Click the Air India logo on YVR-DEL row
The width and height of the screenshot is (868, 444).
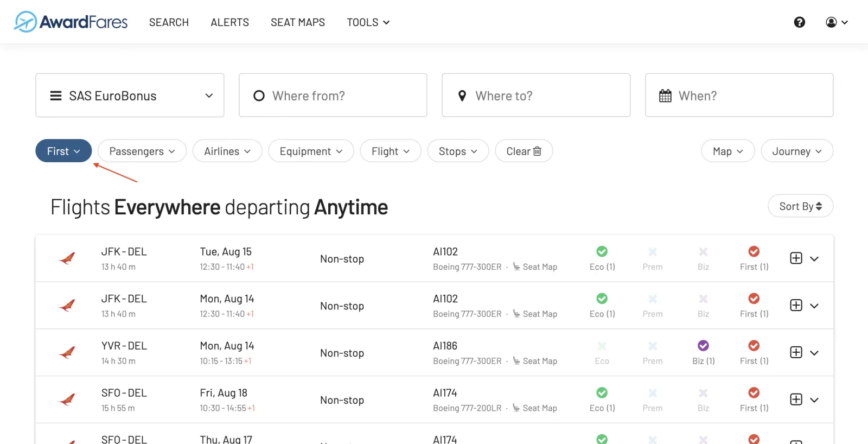tap(67, 353)
